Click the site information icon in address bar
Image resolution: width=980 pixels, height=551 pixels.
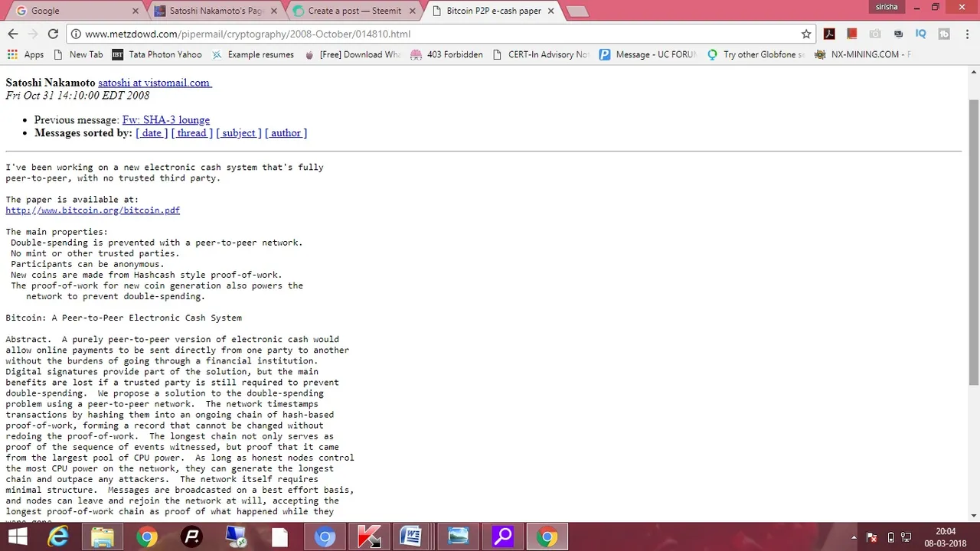tap(75, 34)
